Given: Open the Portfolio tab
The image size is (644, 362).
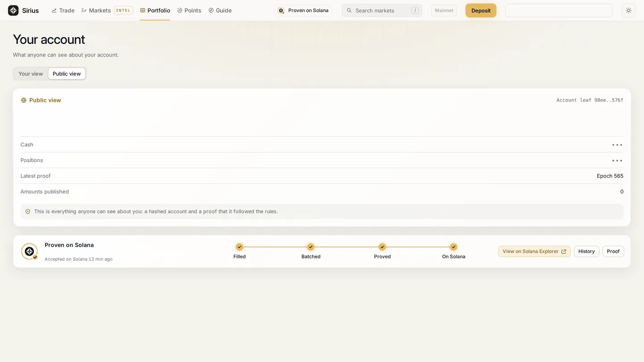Looking at the screenshot, I should click(x=155, y=10).
